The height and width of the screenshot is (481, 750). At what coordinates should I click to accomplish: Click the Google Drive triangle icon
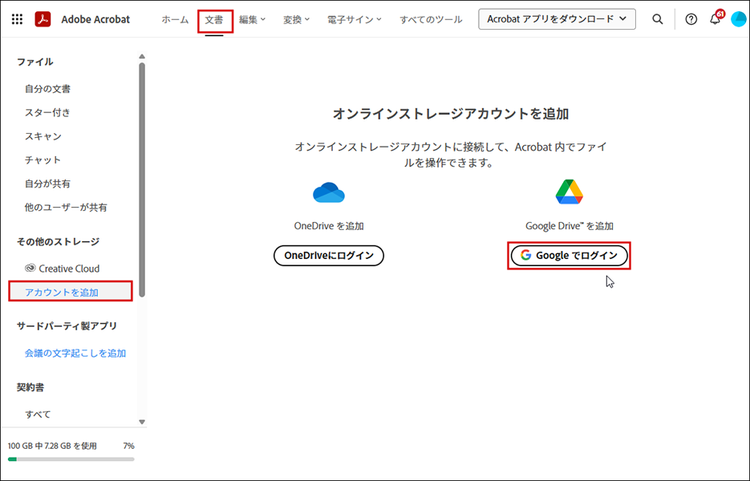[x=569, y=192]
